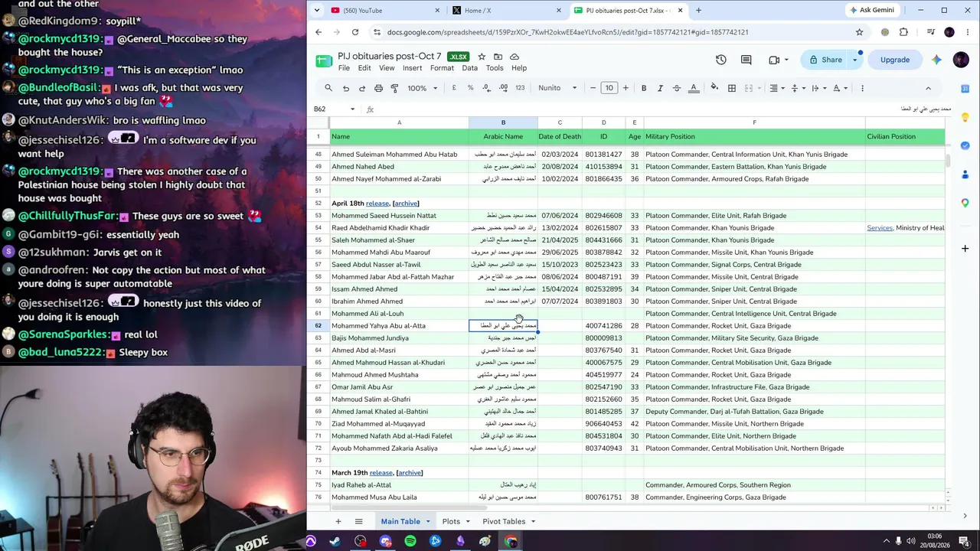View document cloud status icon

(514, 57)
